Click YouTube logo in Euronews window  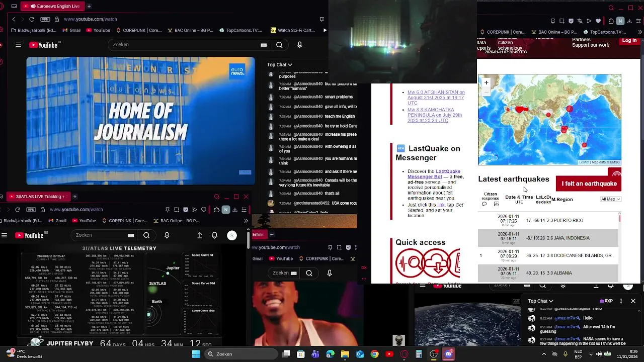tap(43, 45)
